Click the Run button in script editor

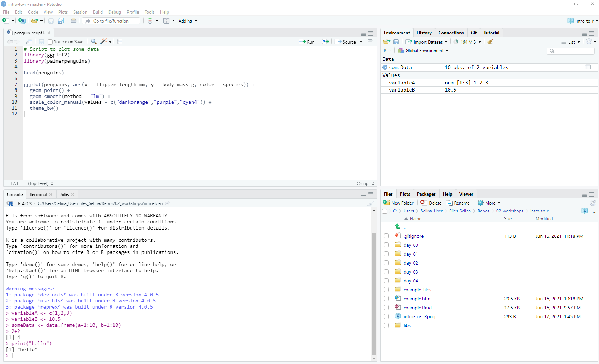307,42
